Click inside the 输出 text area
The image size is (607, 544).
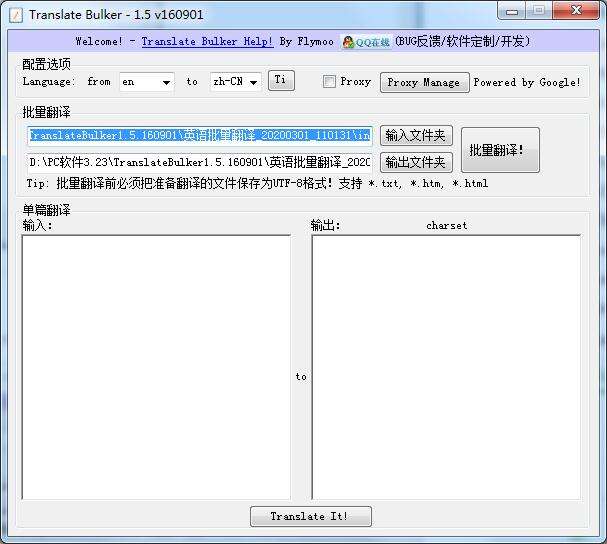[x=446, y=367]
